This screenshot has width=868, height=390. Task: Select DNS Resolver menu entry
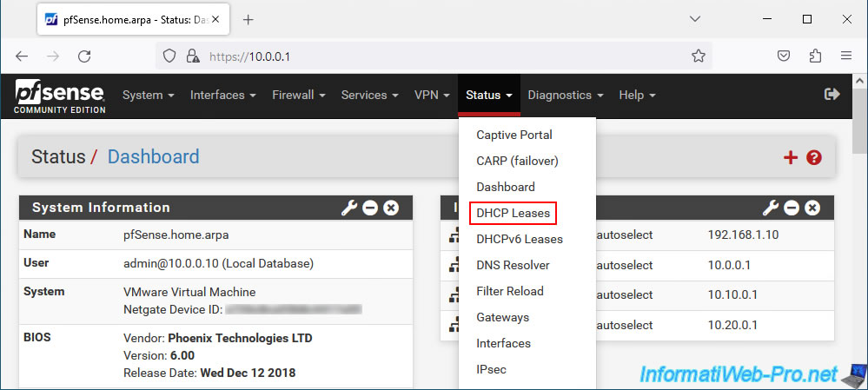click(x=513, y=265)
